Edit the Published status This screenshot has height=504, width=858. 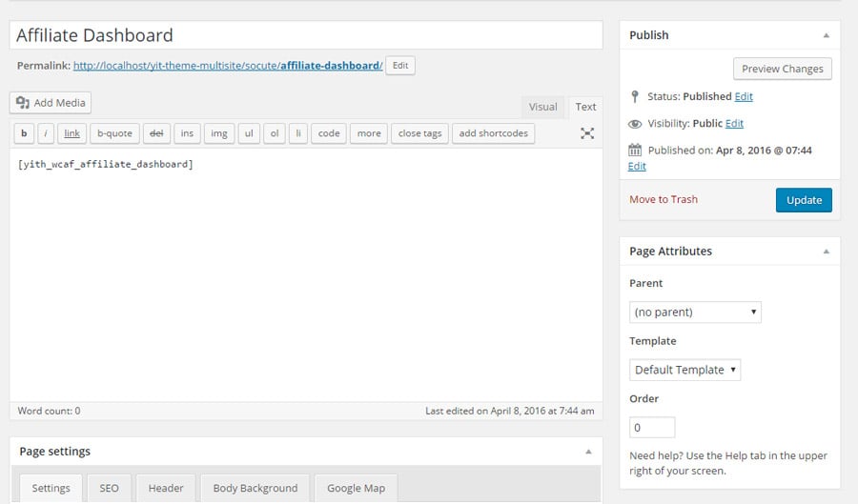coord(744,97)
